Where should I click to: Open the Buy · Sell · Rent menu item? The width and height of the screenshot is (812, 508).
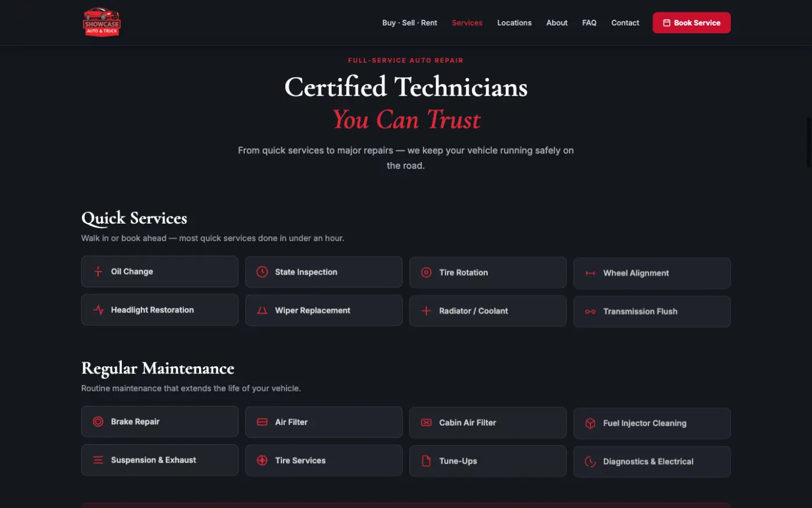click(x=409, y=23)
